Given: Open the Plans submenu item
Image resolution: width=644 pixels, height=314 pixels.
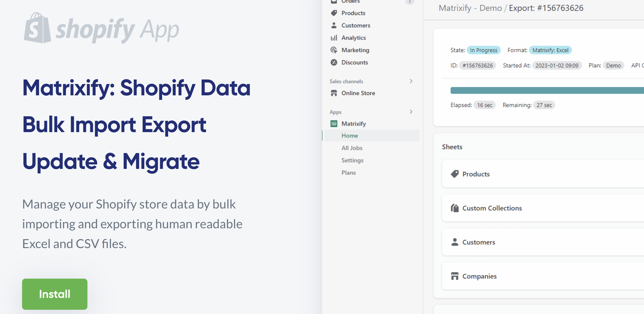Looking at the screenshot, I should click(x=348, y=173).
